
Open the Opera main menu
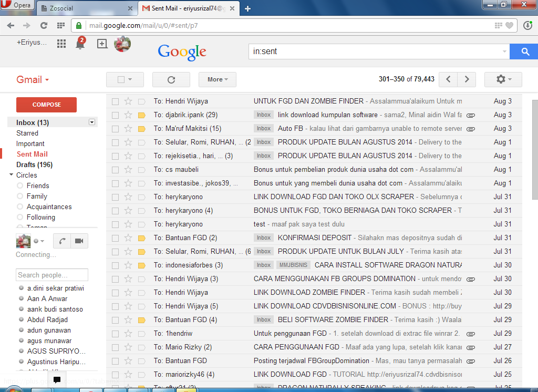coord(17,5)
